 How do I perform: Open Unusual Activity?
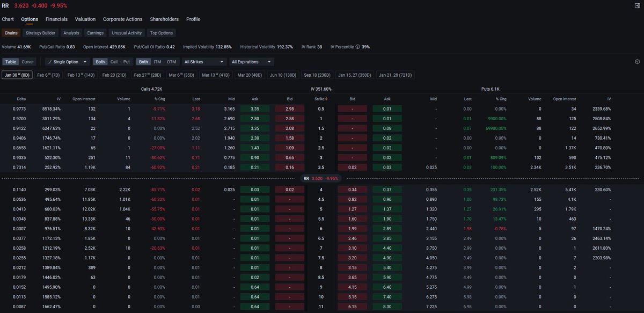[x=127, y=33]
